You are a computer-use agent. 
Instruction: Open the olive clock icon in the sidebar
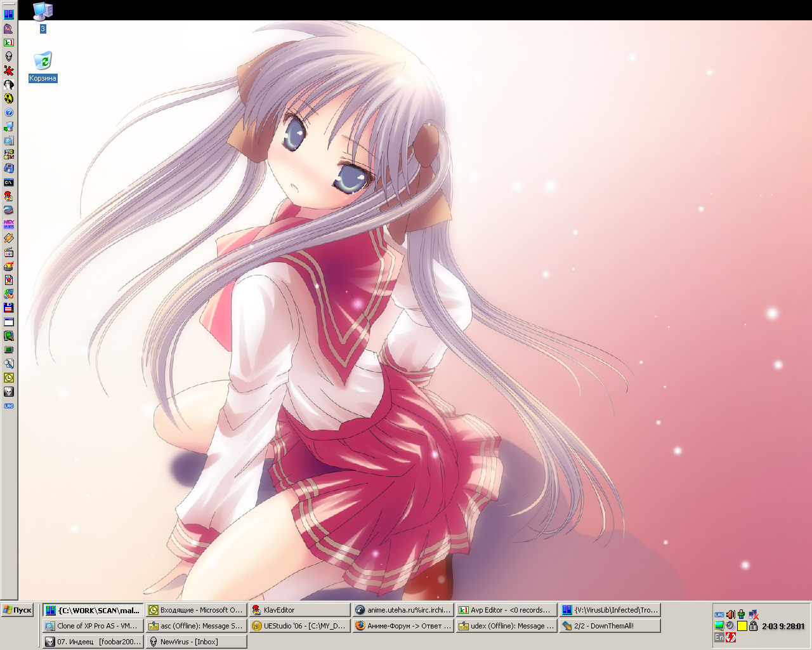coord(9,378)
